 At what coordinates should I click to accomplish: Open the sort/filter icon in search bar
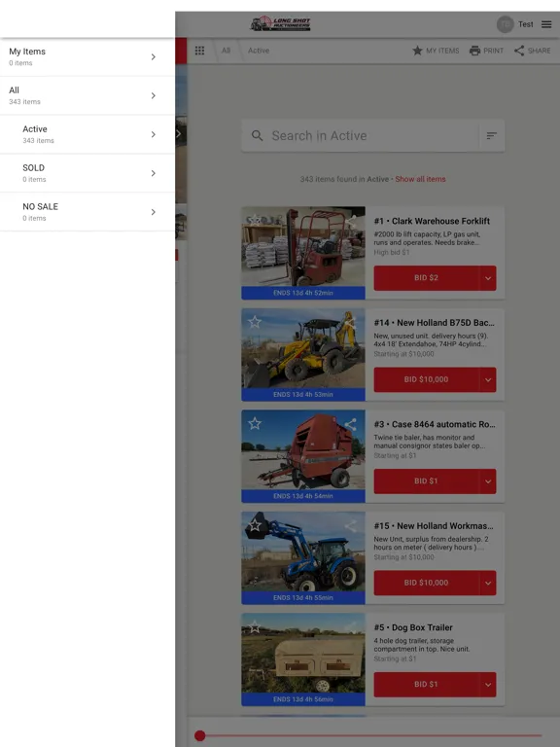click(491, 136)
